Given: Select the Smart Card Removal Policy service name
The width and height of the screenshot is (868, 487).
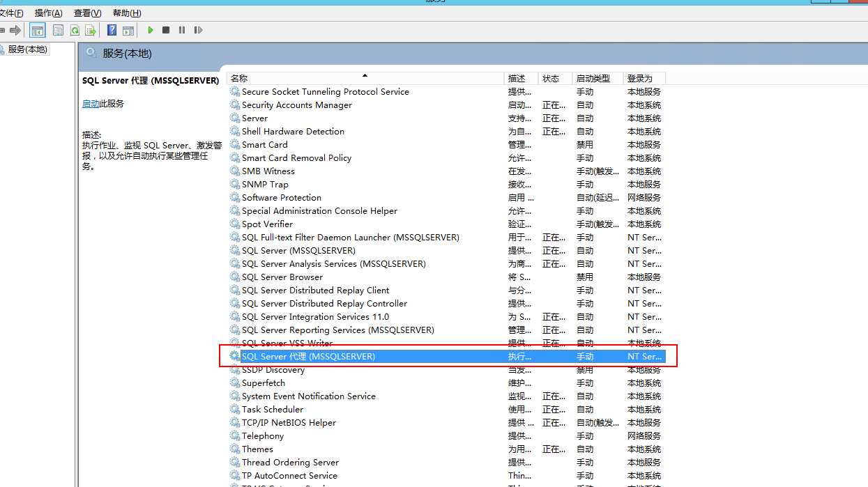Looking at the screenshot, I should coord(297,158).
